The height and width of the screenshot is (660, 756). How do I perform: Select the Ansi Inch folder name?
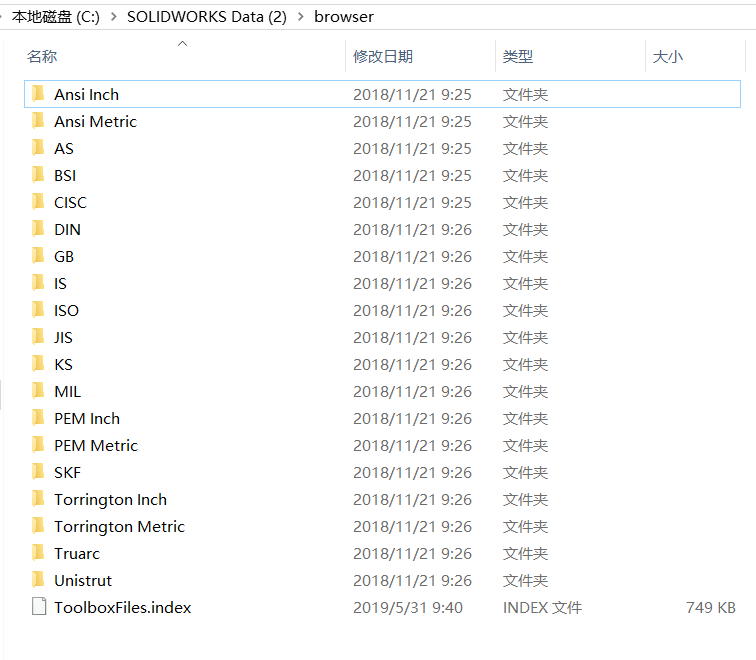click(x=86, y=94)
